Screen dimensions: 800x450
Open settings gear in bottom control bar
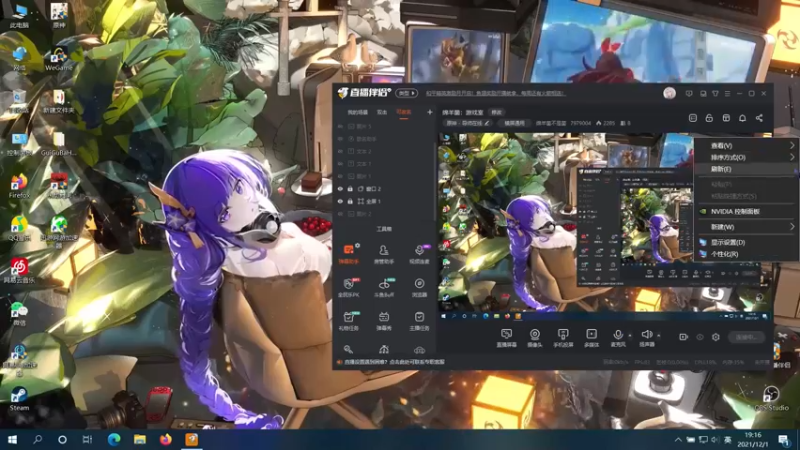click(716, 337)
